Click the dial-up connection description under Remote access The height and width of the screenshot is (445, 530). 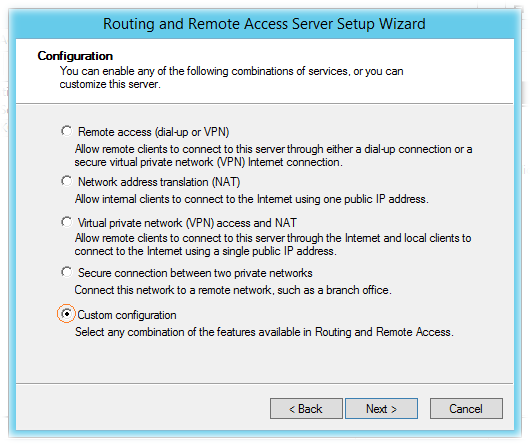(x=273, y=155)
